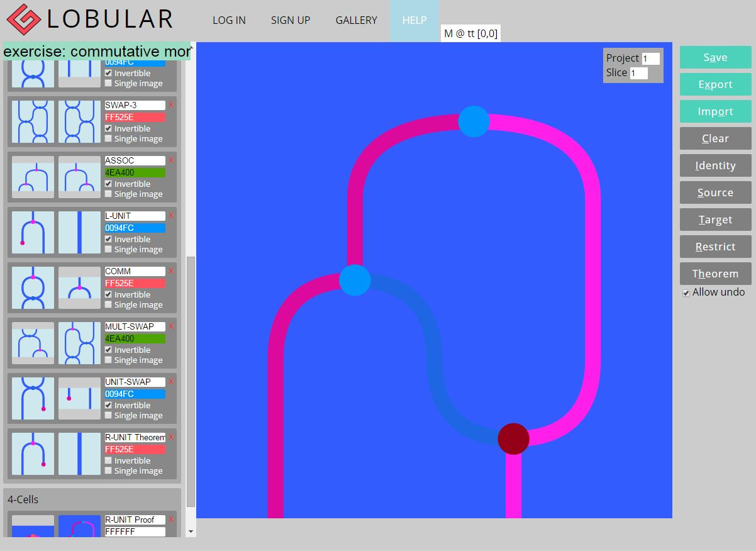The height and width of the screenshot is (551, 756).
Task: Click the MULT-SWAP target diagram thumbnail
Action: point(79,343)
